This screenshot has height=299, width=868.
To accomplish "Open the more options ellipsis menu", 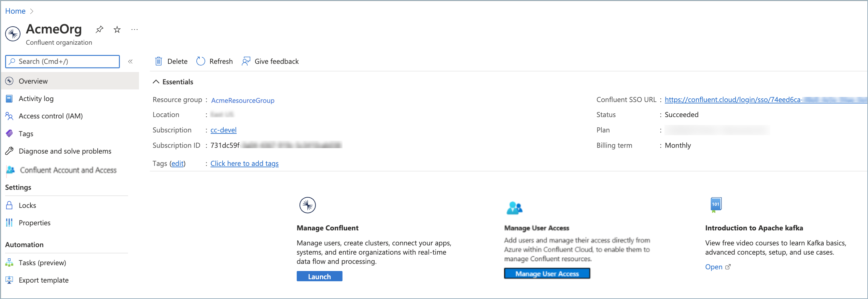I will point(135,30).
